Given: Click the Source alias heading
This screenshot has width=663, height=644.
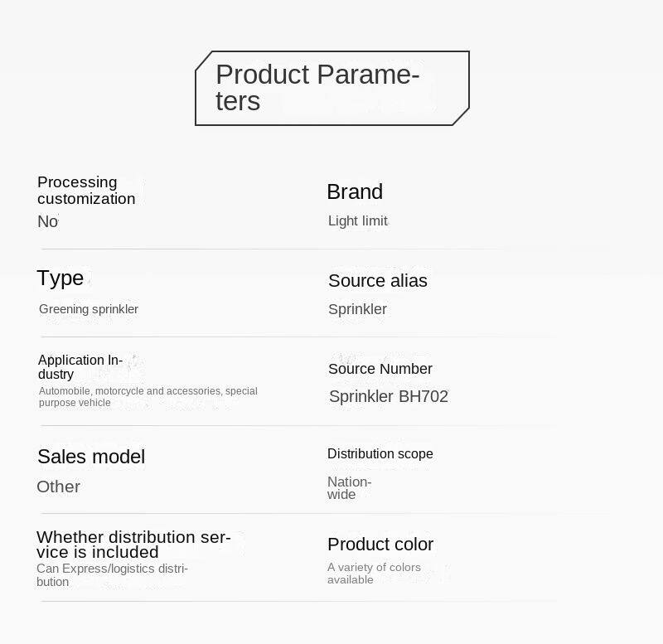Looking at the screenshot, I should tap(378, 280).
